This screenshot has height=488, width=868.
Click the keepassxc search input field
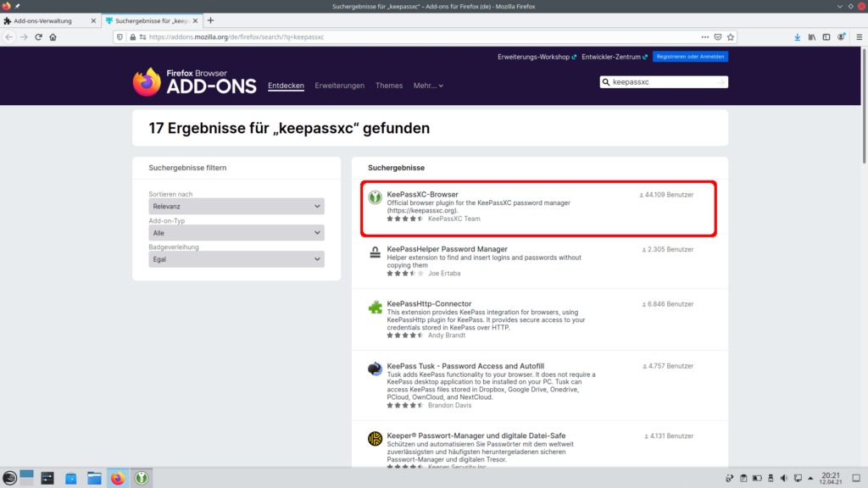pos(663,82)
